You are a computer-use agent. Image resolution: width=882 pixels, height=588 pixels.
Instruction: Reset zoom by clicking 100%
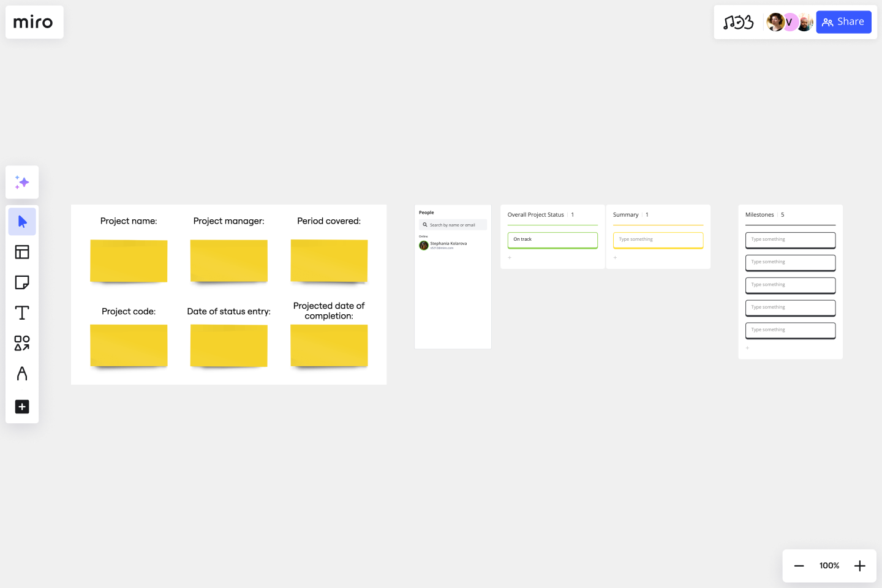829,565
